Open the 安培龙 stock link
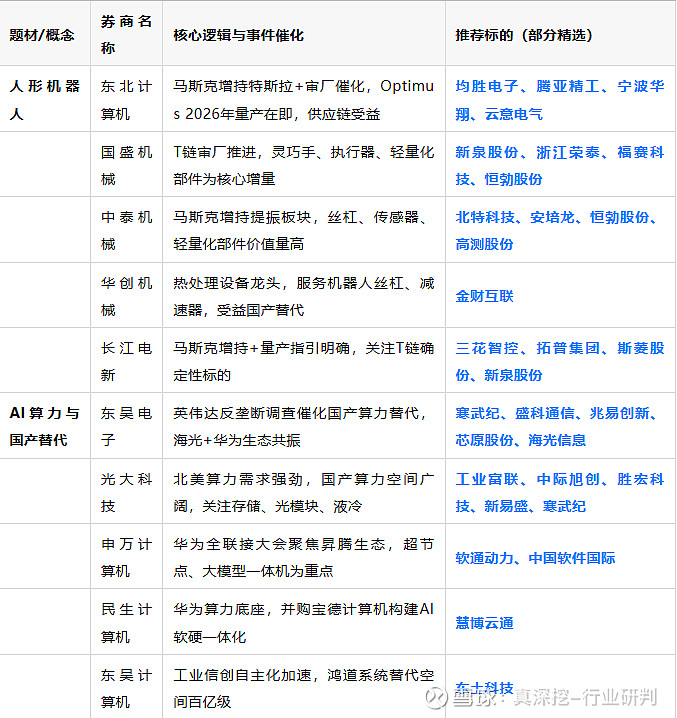Screen dimensions: 677x718 click(552, 217)
